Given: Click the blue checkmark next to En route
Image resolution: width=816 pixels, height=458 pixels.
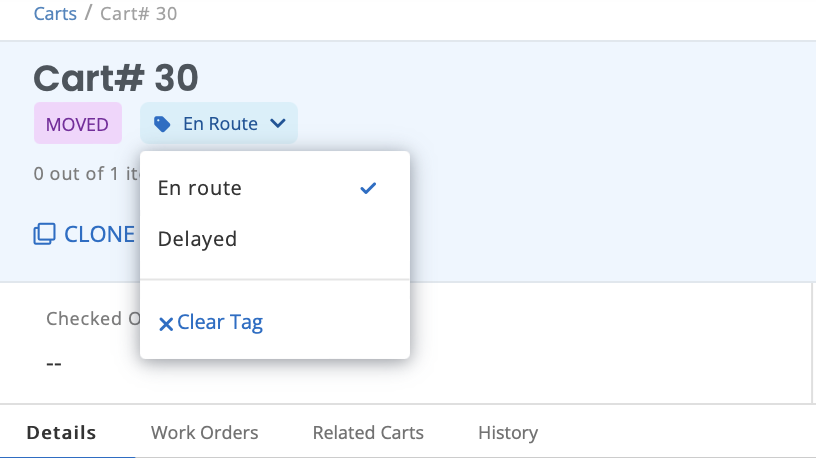Looking at the screenshot, I should click(x=368, y=188).
